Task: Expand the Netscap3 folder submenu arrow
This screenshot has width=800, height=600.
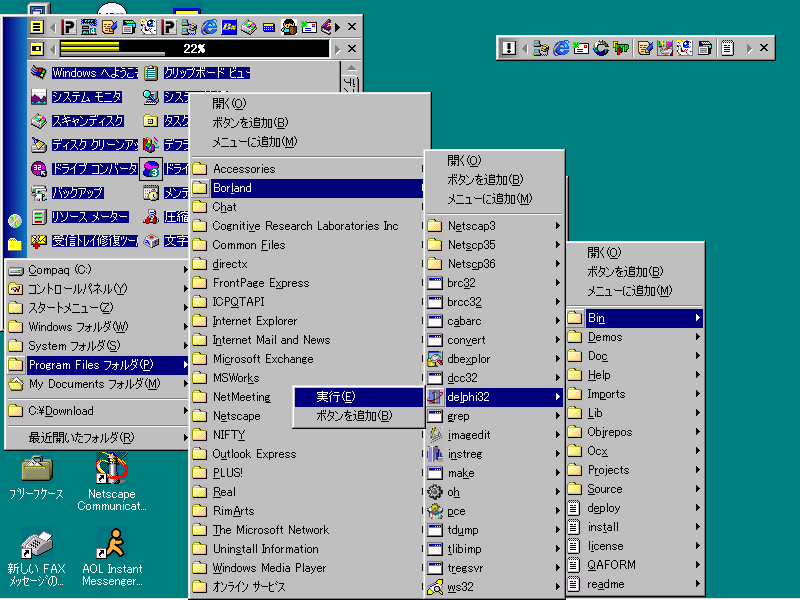Action: pyautogui.click(x=558, y=226)
